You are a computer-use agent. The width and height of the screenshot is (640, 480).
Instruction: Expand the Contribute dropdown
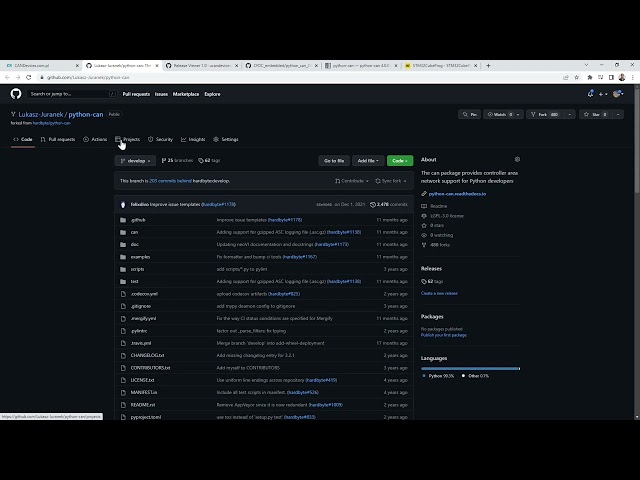click(x=352, y=181)
